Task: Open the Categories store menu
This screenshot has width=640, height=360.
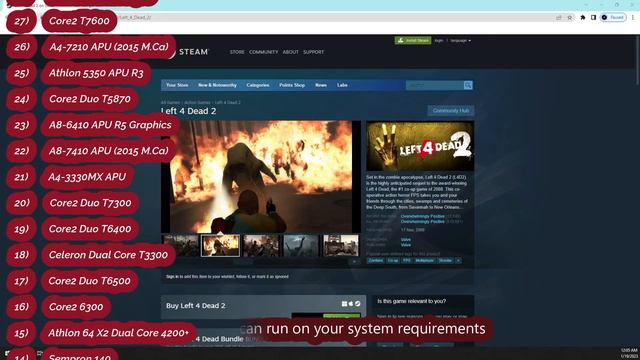Action: click(258, 85)
